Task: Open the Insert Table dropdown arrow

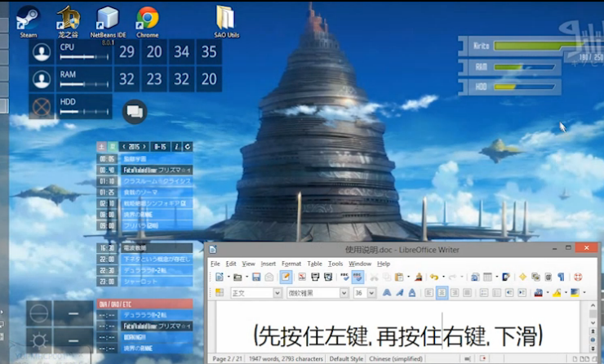Action: 496,277
